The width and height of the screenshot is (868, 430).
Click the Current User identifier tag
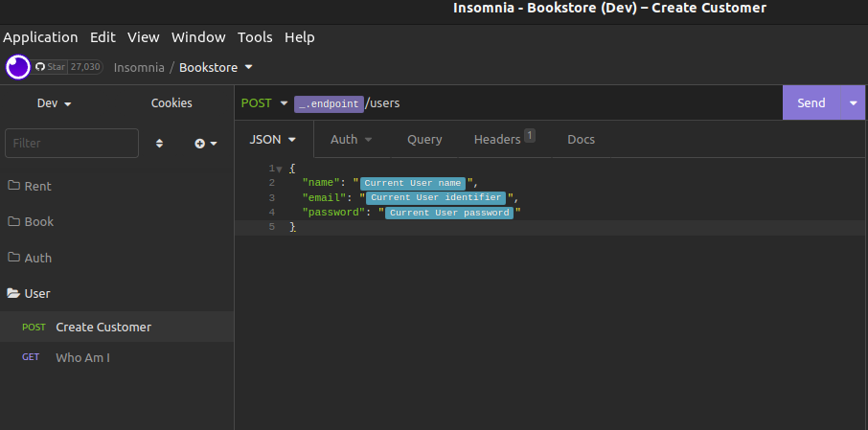click(x=436, y=197)
